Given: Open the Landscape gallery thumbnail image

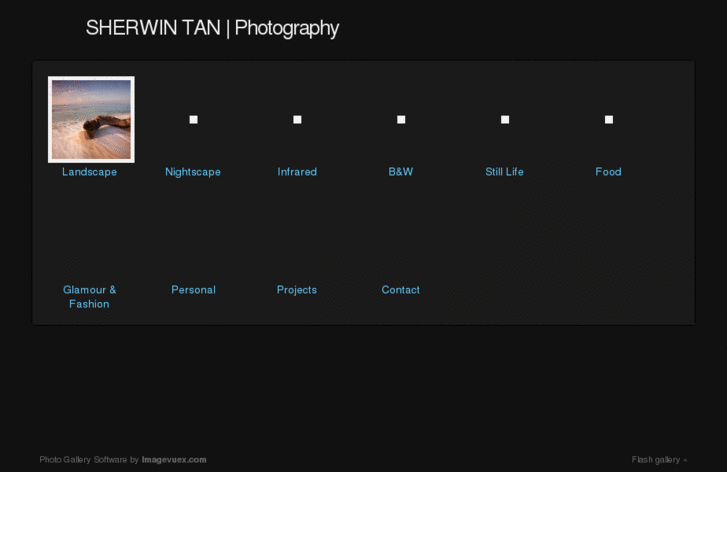Looking at the screenshot, I should pos(91,120).
